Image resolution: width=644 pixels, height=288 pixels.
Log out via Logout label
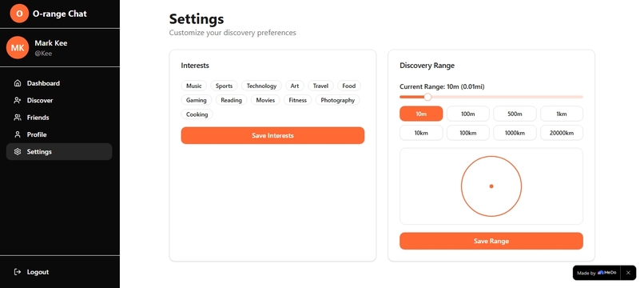click(x=38, y=272)
